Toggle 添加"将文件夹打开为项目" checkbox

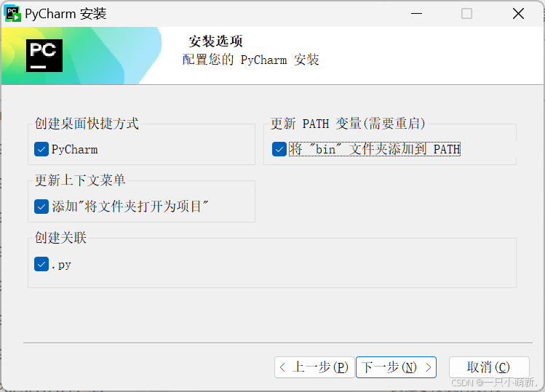pyautogui.click(x=41, y=207)
